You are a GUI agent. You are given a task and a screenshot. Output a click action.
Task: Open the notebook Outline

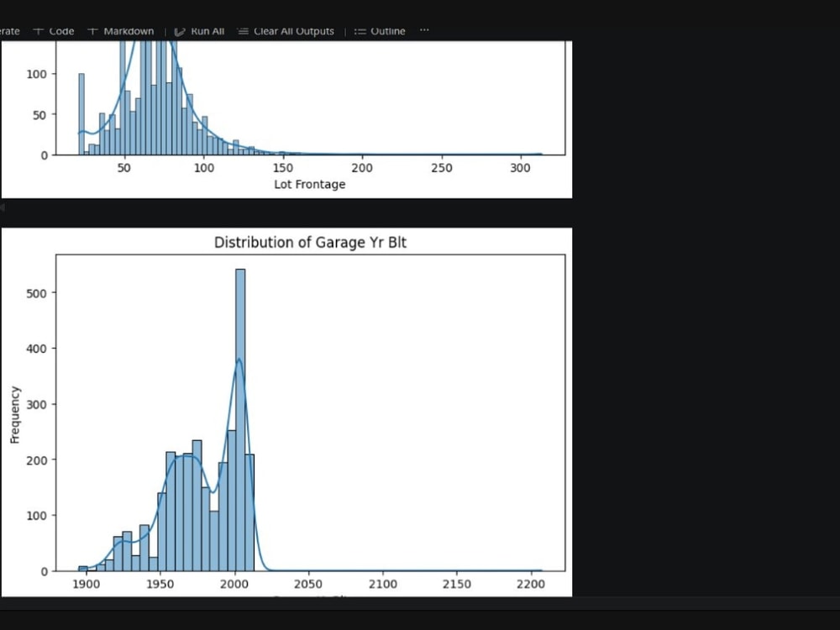380,31
